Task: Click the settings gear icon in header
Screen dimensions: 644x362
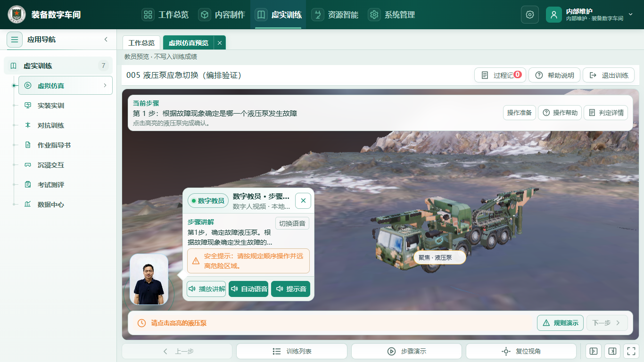Action: pyautogui.click(x=529, y=15)
